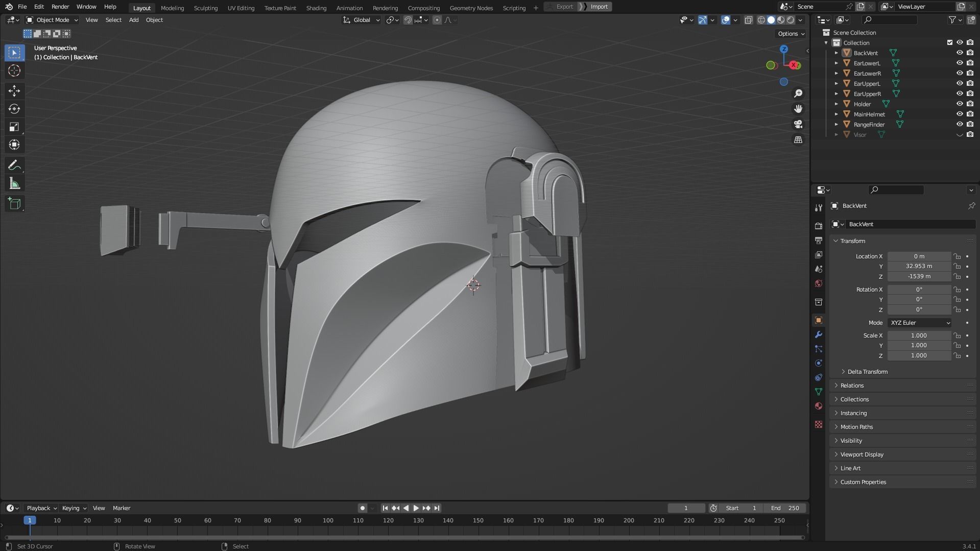Open the Modifiers properties tab
980x551 pixels.
[819, 334]
